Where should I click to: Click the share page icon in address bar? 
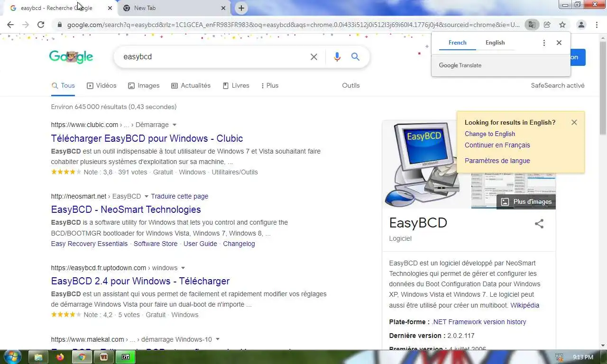click(x=547, y=25)
